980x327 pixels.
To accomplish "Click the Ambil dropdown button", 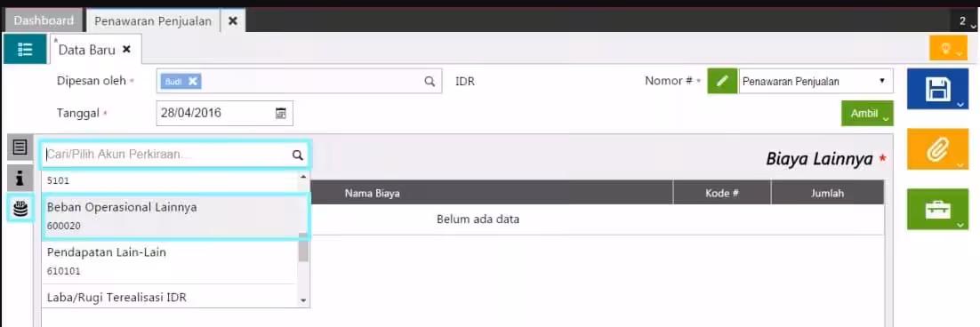I will click(x=867, y=114).
